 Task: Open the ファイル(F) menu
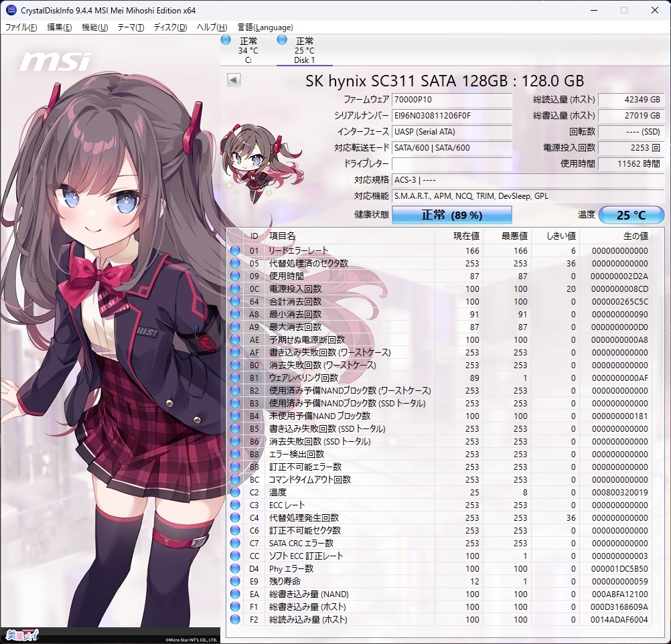(21, 27)
